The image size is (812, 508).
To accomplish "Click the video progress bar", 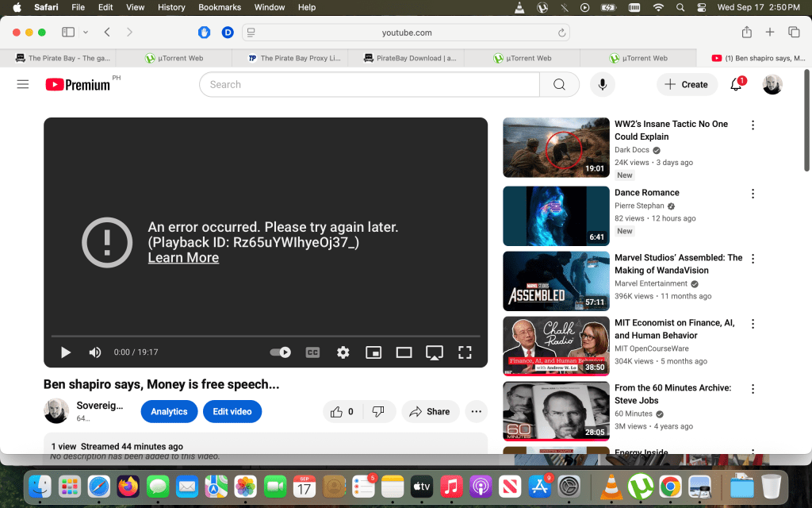I will [x=266, y=337].
